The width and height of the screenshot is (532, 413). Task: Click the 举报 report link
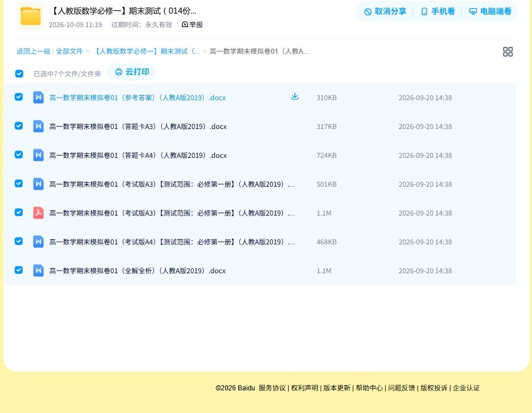click(192, 24)
